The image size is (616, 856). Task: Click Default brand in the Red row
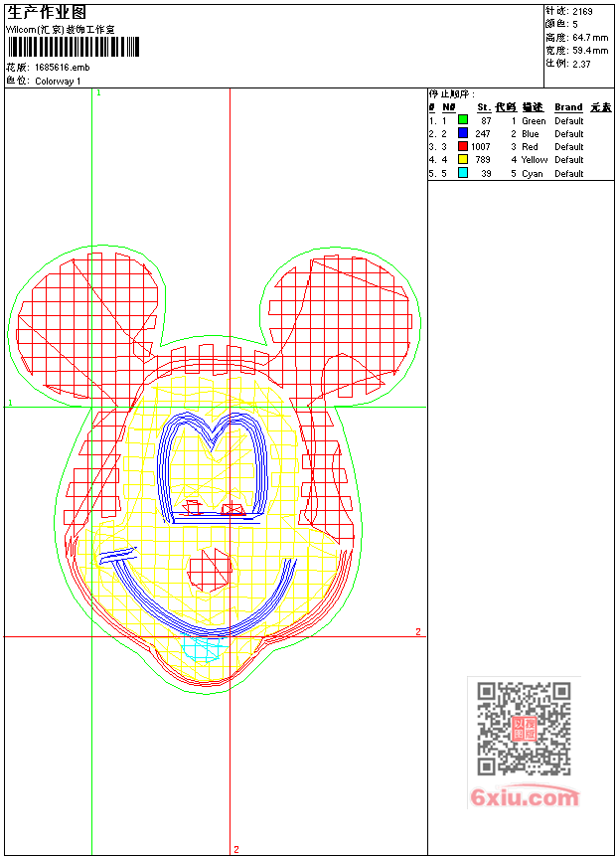[x=569, y=147]
